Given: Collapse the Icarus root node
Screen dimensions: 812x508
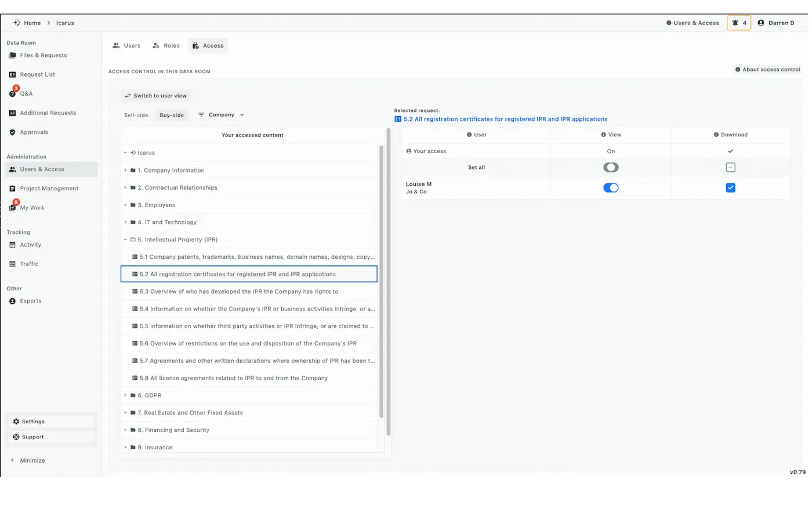Looking at the screenshot, I should point(125,153).
